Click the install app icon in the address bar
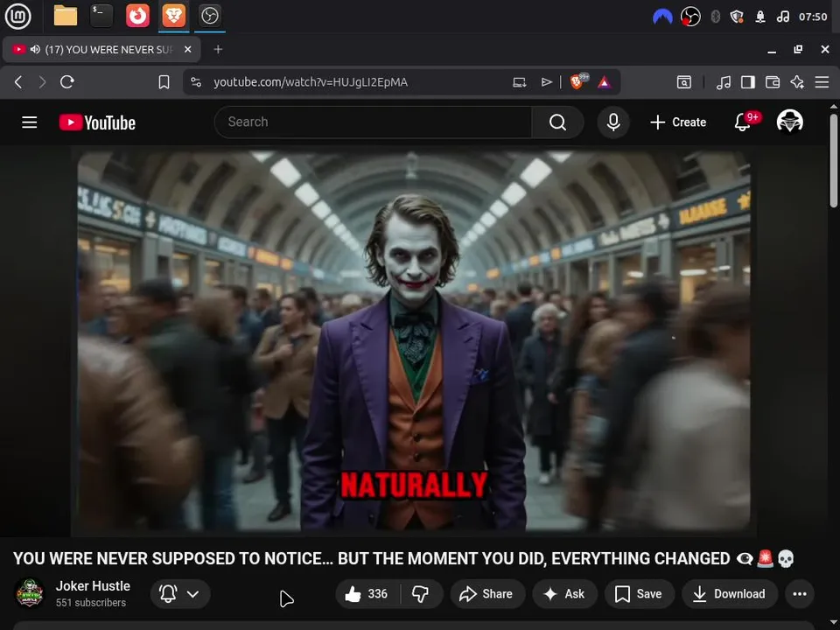840x630 pixels. (519, 82)
